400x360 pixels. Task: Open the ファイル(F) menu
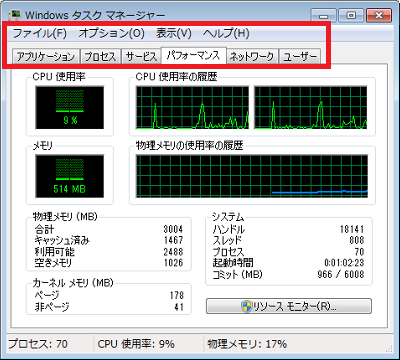point(40,33)
